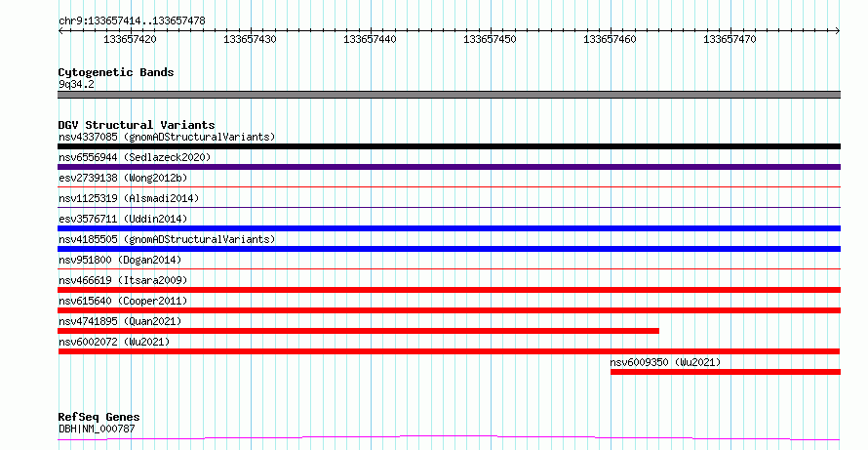The width and height of the screenshot is (868, 450).
Task: Open variant esv3576711 (Uddin2014) label
Action: pos(123,219)
